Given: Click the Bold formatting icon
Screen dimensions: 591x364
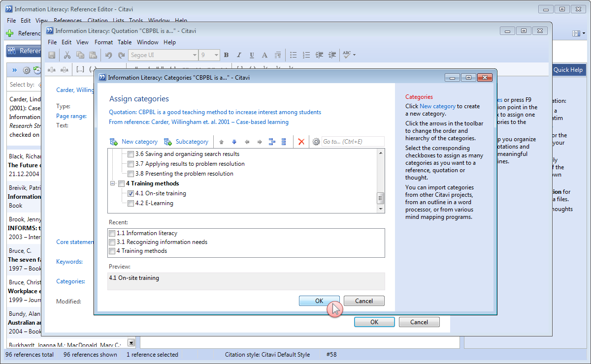Looking at the screenshot, I should (x=227, y=55).
